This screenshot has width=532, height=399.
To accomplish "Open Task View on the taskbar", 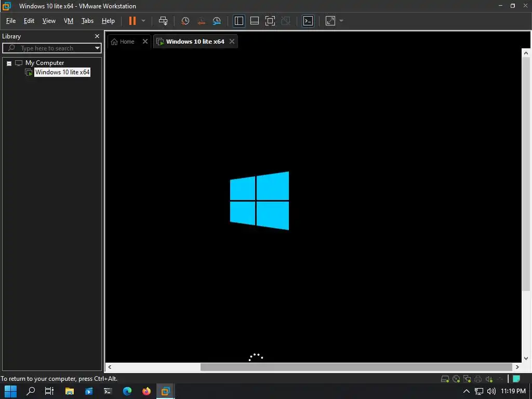I will (x=49, y=391).
